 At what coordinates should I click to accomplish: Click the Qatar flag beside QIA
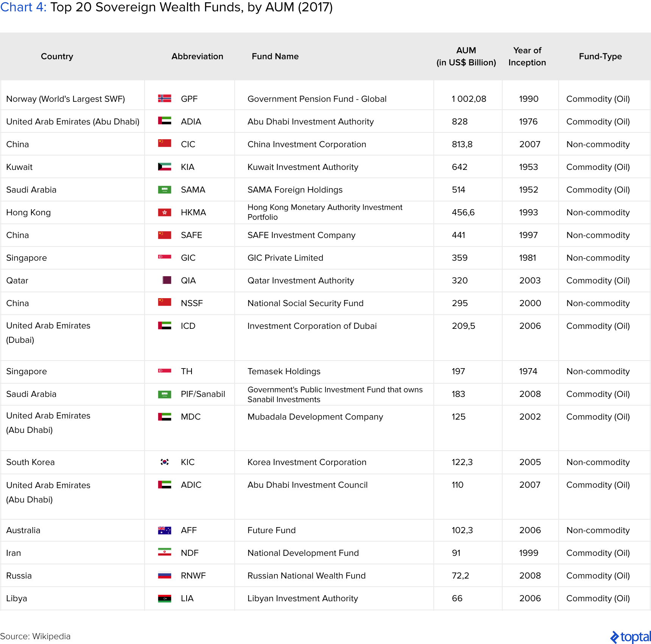coord(167,280)
